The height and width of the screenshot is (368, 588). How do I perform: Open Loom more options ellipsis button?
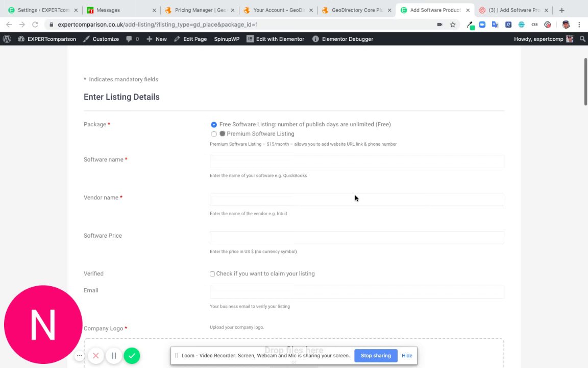[79, 356]
